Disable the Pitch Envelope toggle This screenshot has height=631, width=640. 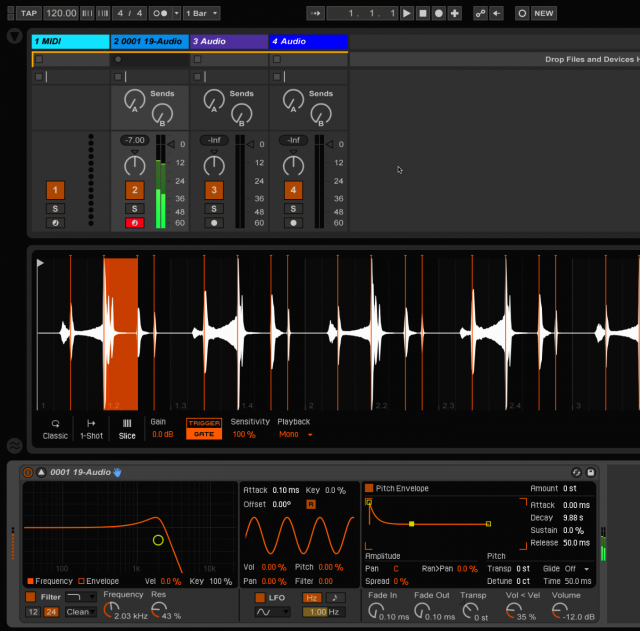pyautogui.click(x=369, y=487)
